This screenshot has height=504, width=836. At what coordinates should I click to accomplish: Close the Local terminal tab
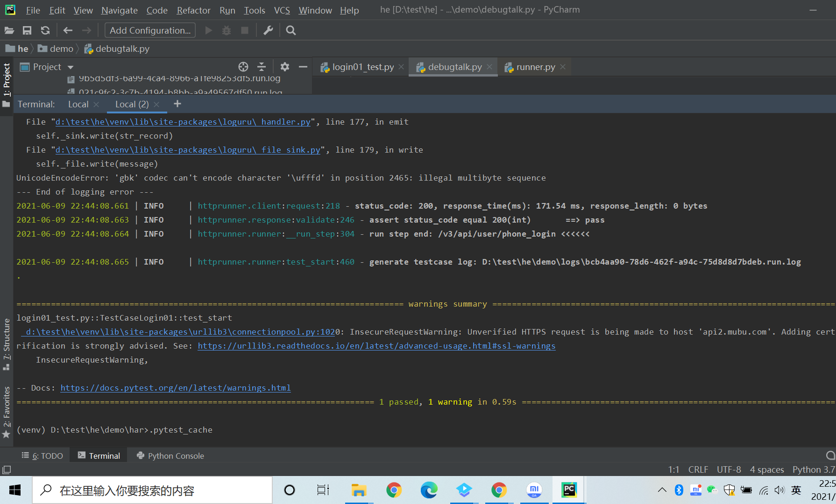tap(96, 105)
